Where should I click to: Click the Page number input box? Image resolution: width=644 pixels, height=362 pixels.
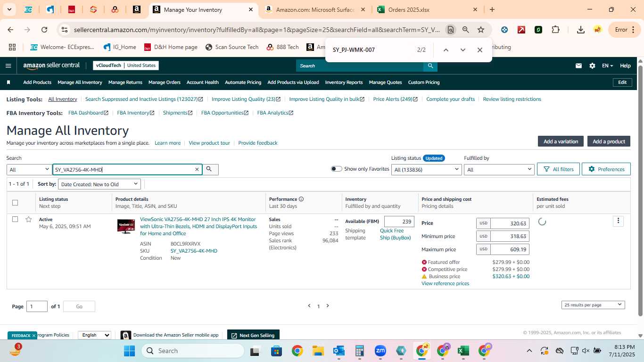[x=37, y=306]
